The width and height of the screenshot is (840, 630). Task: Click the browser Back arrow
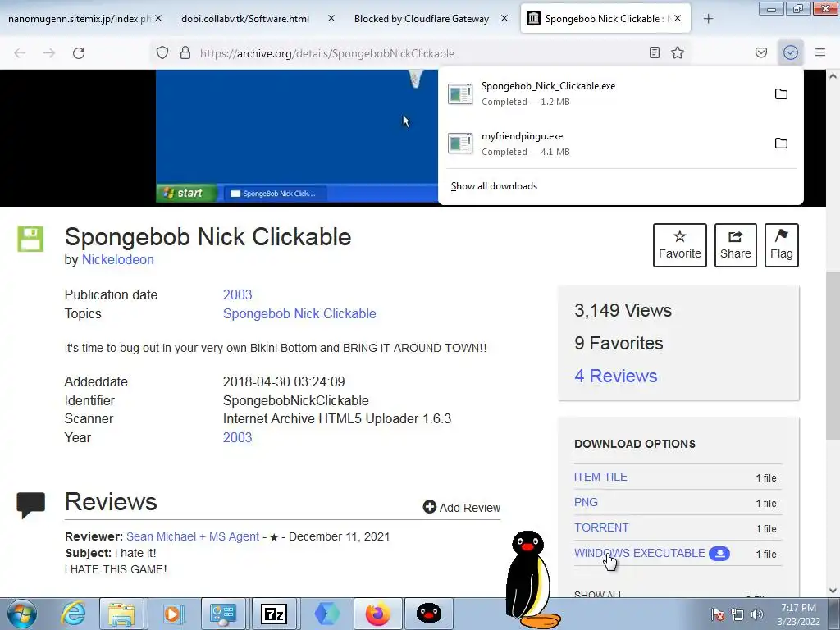20,53
